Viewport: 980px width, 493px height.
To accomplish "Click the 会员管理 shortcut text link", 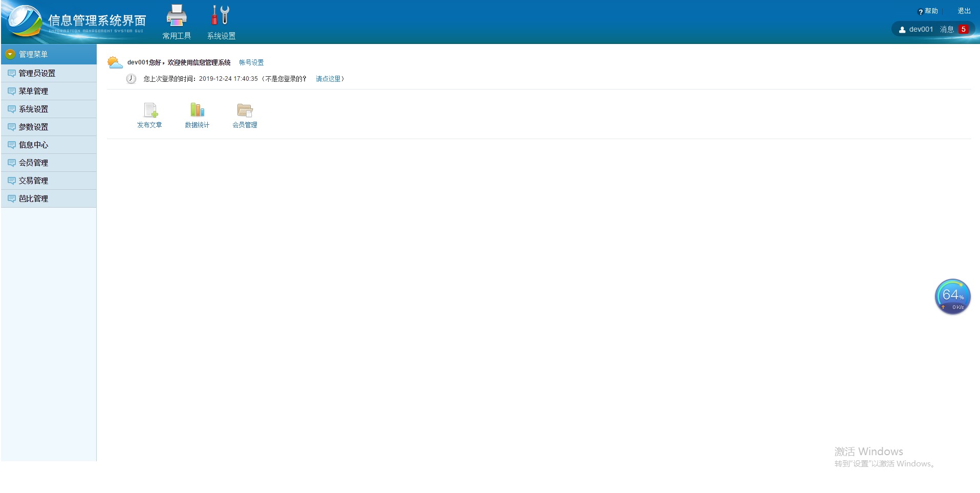I will coord(245,125).
